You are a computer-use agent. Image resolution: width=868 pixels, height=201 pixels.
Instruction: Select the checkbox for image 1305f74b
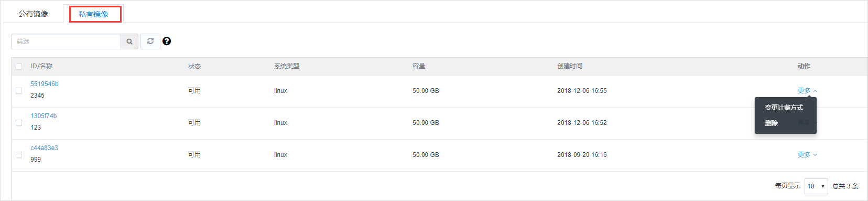(x=19, y=123)
